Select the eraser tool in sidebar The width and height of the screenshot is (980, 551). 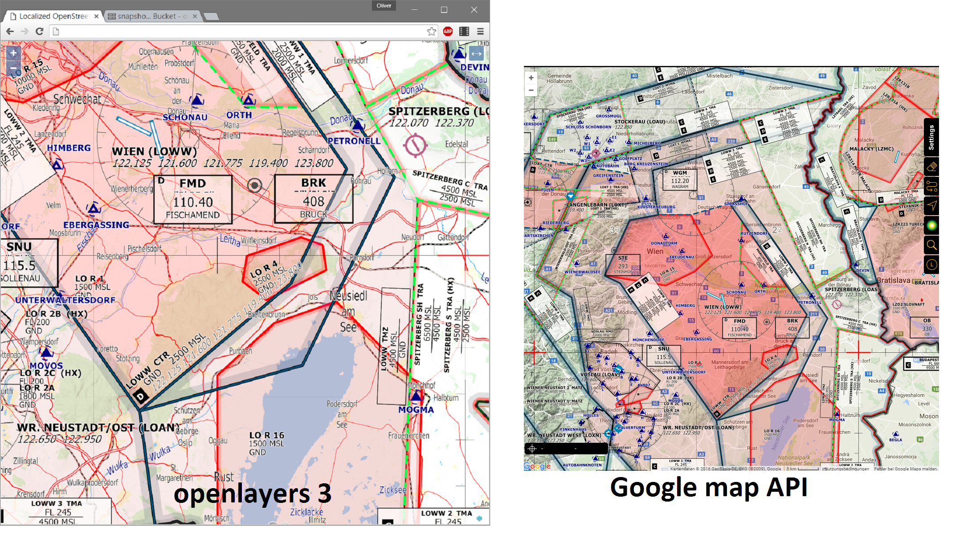pyautogui.click(x=931, y=167)
